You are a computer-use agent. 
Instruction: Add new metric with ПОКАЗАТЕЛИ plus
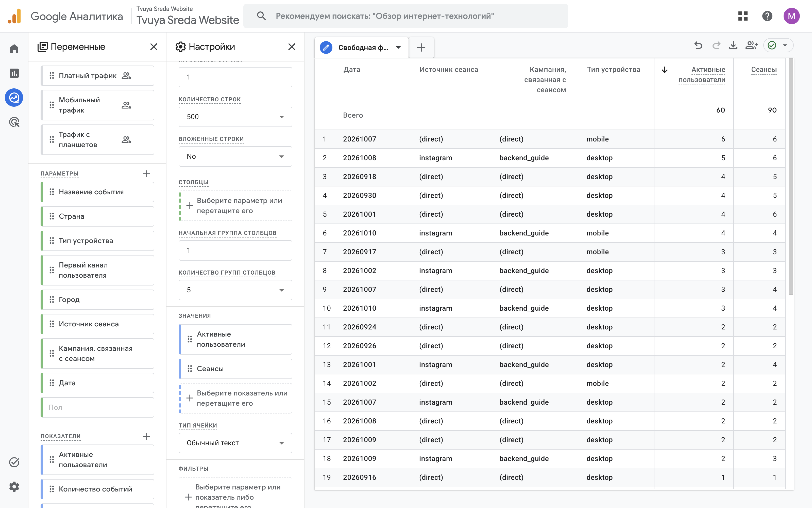pyautogui.click(x=147, y=436)
